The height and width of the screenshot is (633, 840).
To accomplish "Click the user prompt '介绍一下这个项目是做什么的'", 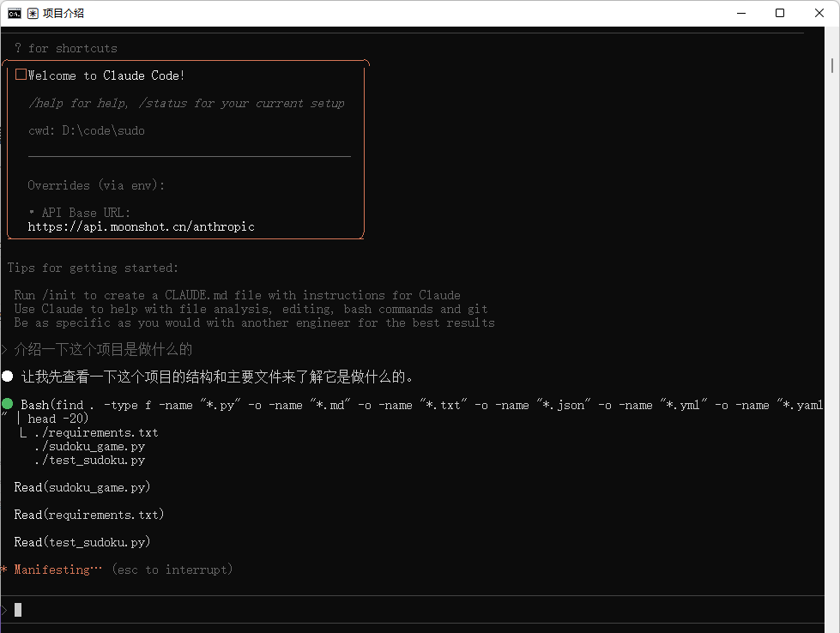I will 103,350.
